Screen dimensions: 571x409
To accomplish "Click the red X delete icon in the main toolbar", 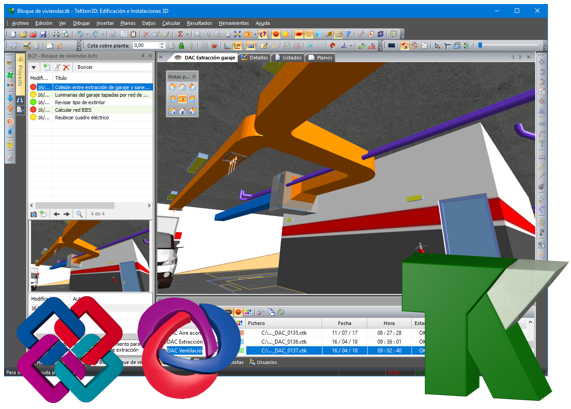I will [146, 34].
